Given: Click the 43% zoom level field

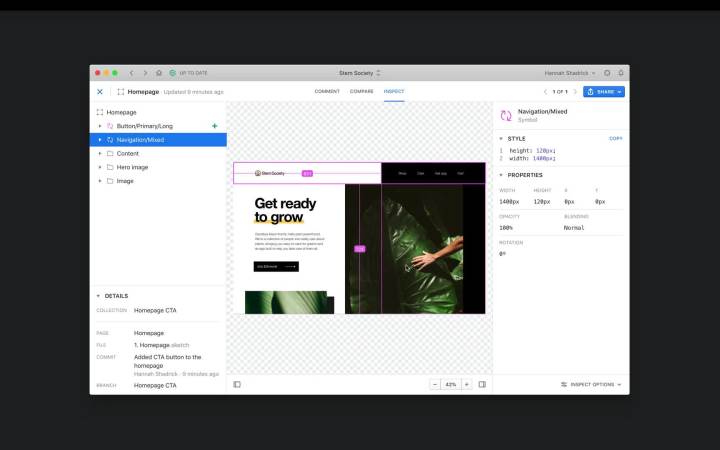Looking at the screenshot, I should pyautogui.click(x=451, y=384).
